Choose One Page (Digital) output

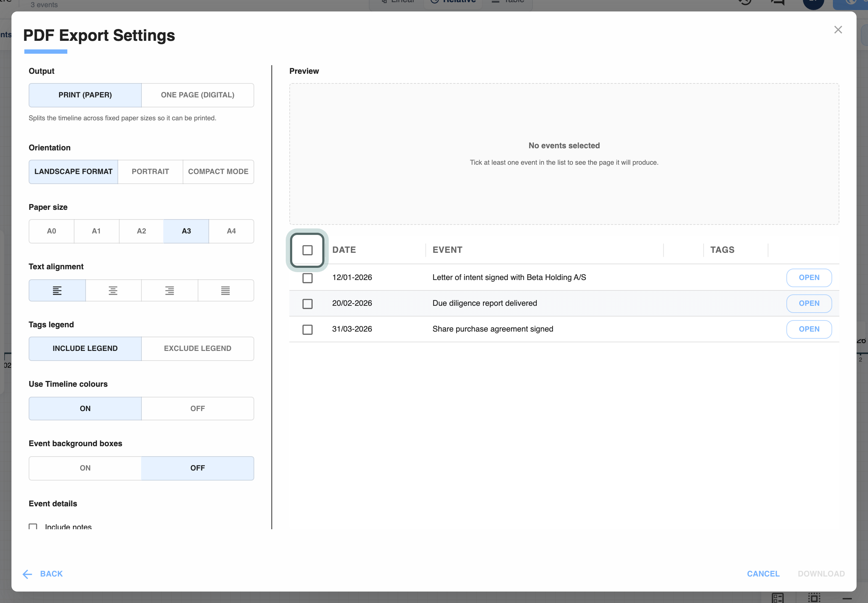pyautogui.click(x=198, y=95)
